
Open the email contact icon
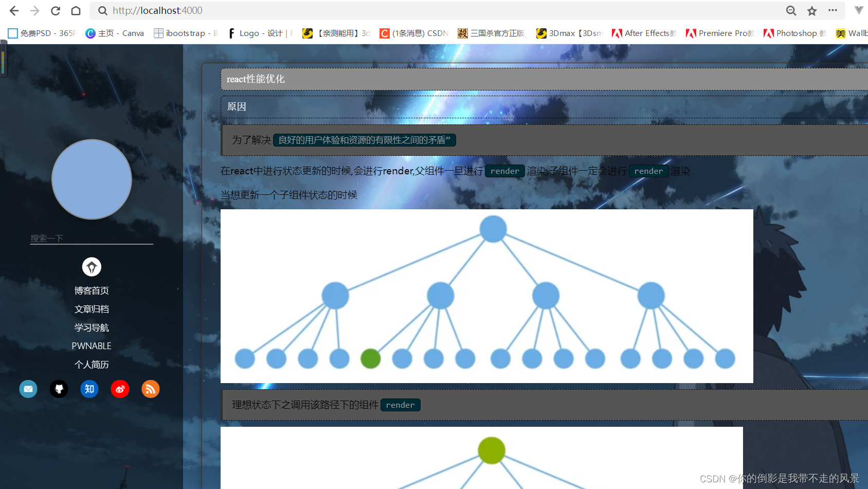(x=28, y=389)
